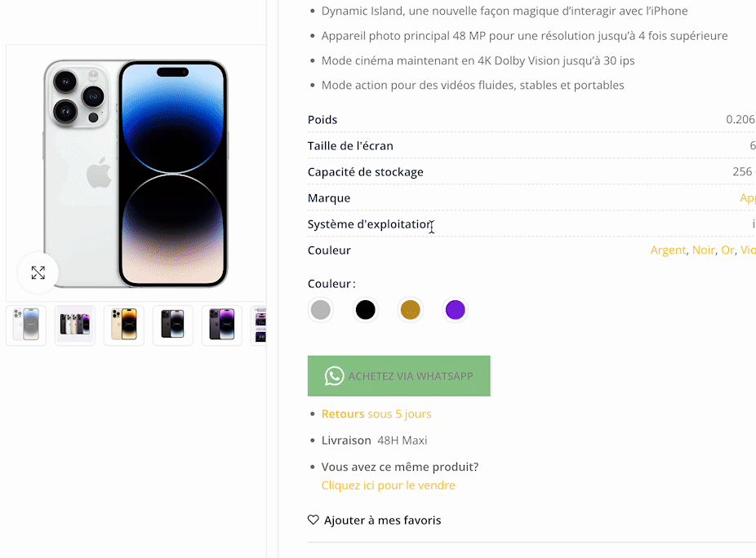Follow the Noir color link
The height and width of the screenshot is (558, 756).
(x=703, y=250)
